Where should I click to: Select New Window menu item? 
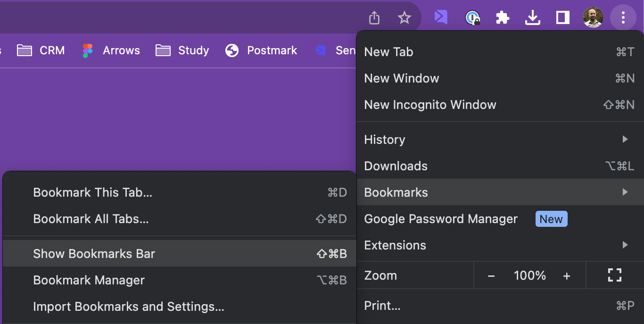(500, 78)
